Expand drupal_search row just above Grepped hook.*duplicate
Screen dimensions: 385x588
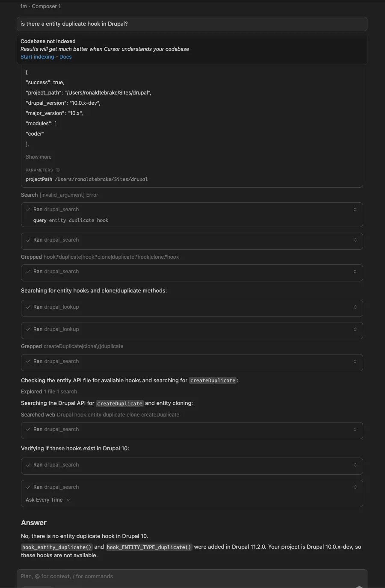(x=355, y=240)
